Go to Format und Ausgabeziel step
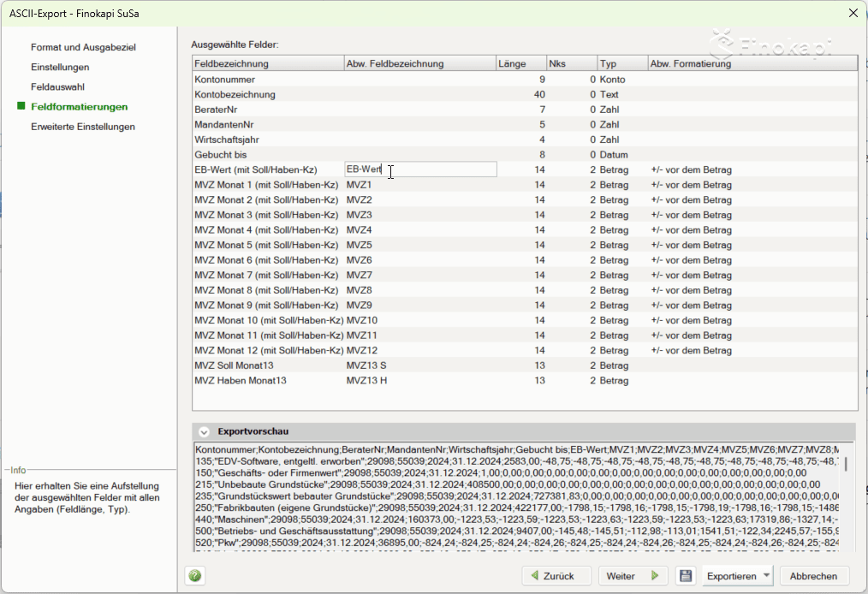The width and height of the screenshot is (868, 594). click(83, 48)
